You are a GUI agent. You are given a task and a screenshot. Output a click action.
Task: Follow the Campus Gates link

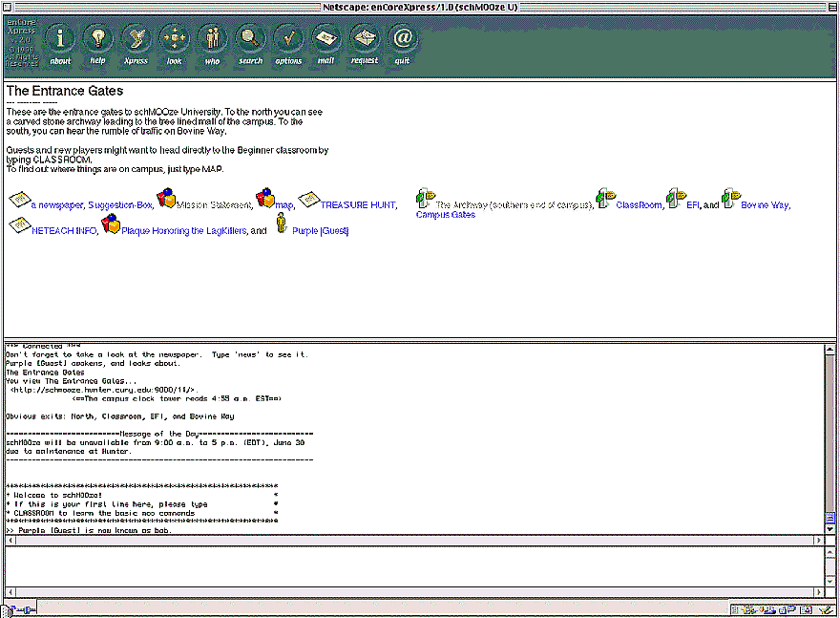pyautogui.click(x=446, y=215)
